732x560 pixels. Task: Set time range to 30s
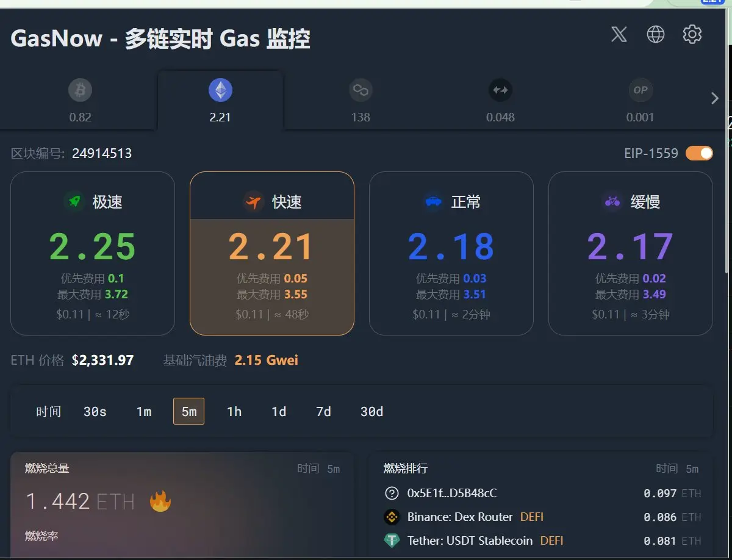(95, 412)
